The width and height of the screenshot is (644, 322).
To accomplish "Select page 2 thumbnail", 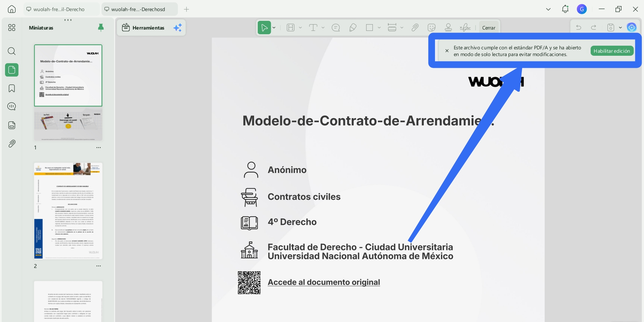I will point(68,211).
